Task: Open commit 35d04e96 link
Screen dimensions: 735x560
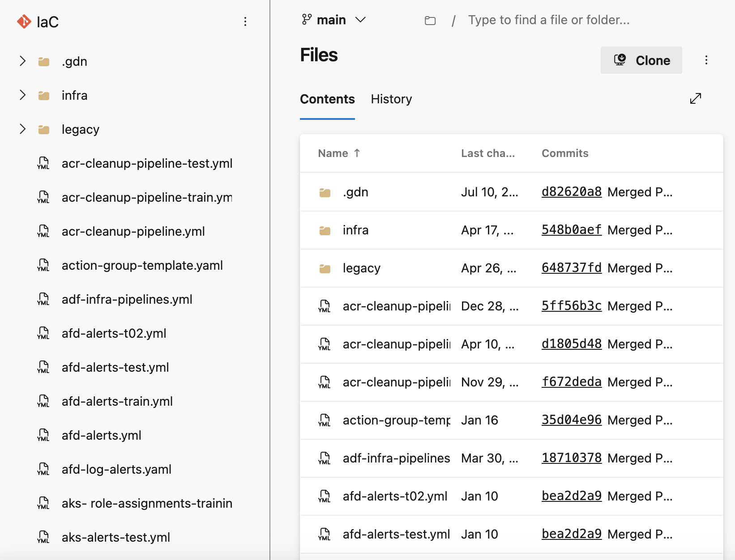Action: coord(571,420)
